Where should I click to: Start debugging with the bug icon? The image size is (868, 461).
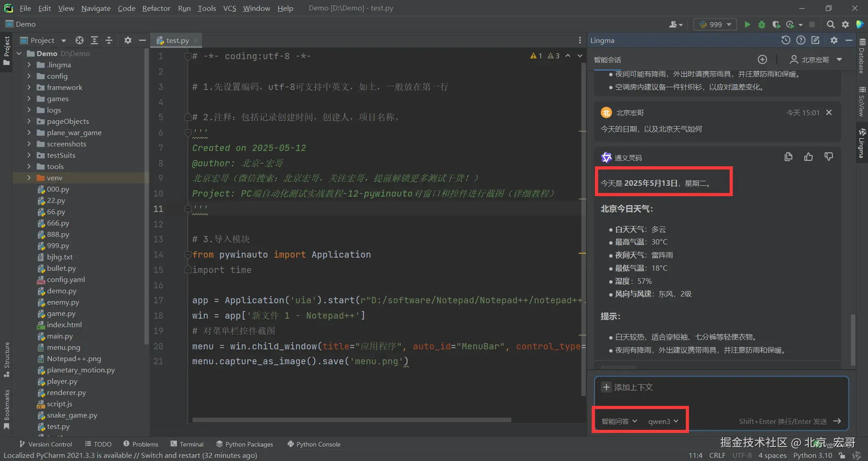762,24
